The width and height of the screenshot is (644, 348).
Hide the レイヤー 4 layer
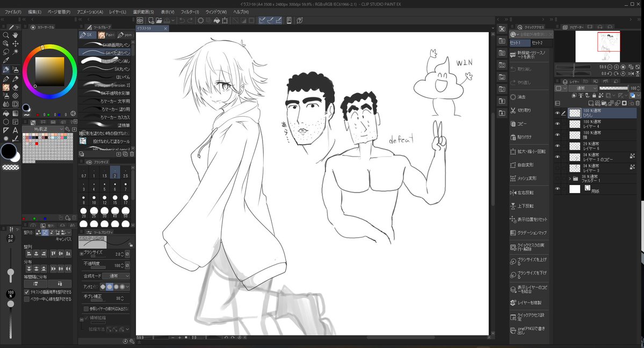[x=558, y=124]
